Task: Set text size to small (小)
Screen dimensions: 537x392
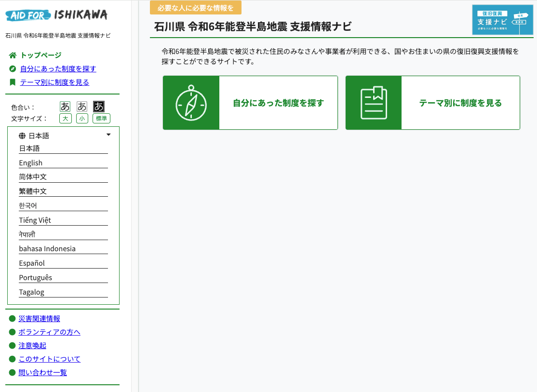Action: tap(82, 119)
